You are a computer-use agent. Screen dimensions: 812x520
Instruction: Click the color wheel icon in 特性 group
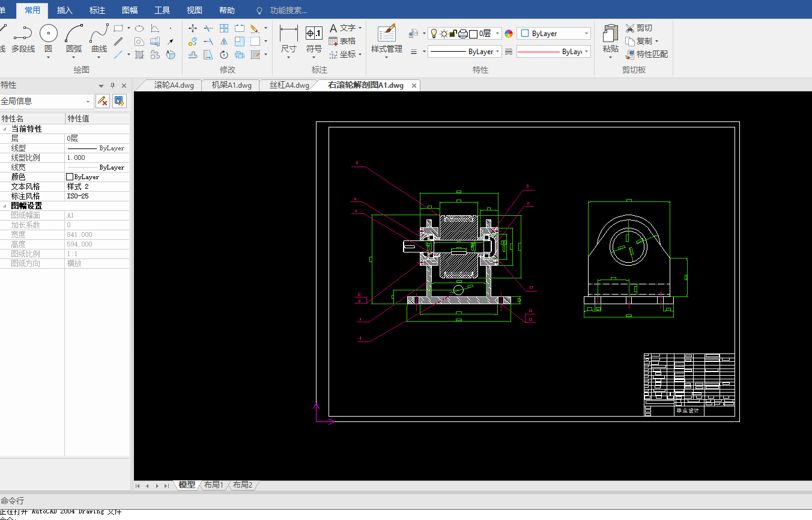click(x=509, y=34)
